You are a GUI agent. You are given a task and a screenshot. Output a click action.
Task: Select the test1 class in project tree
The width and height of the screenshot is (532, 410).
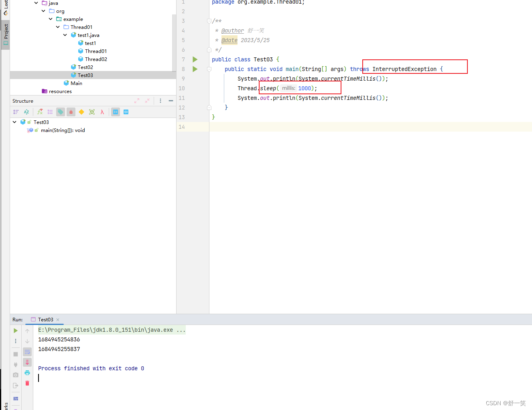90,43
